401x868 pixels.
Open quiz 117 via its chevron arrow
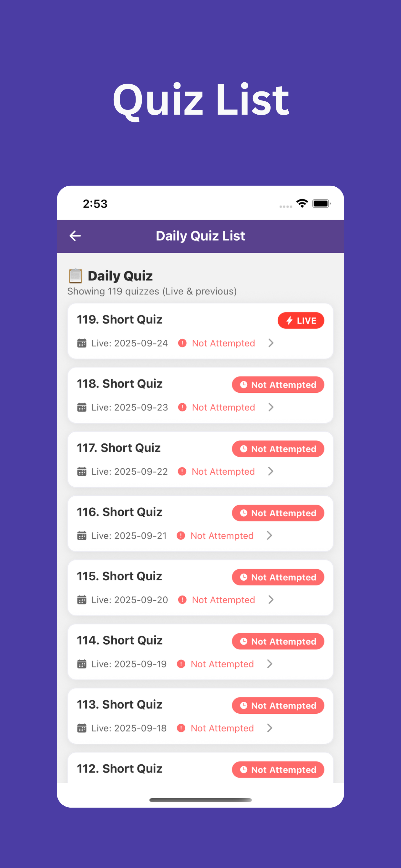271,471
